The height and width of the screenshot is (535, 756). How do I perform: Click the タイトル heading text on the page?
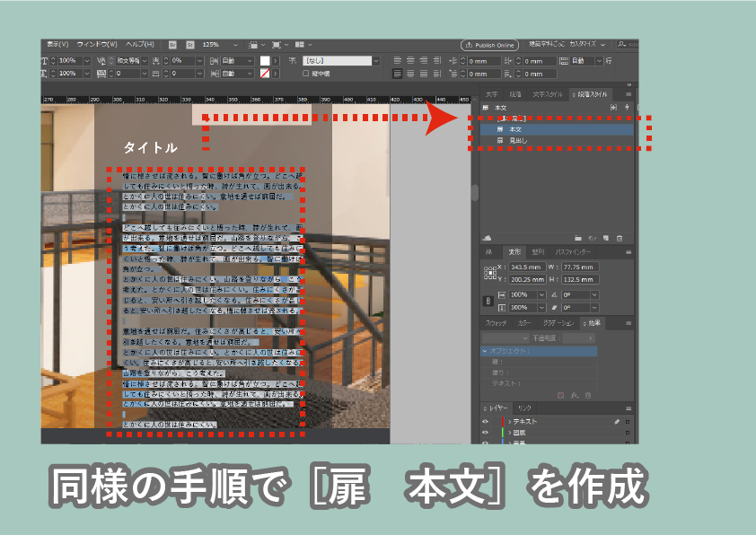click(151, 147)
